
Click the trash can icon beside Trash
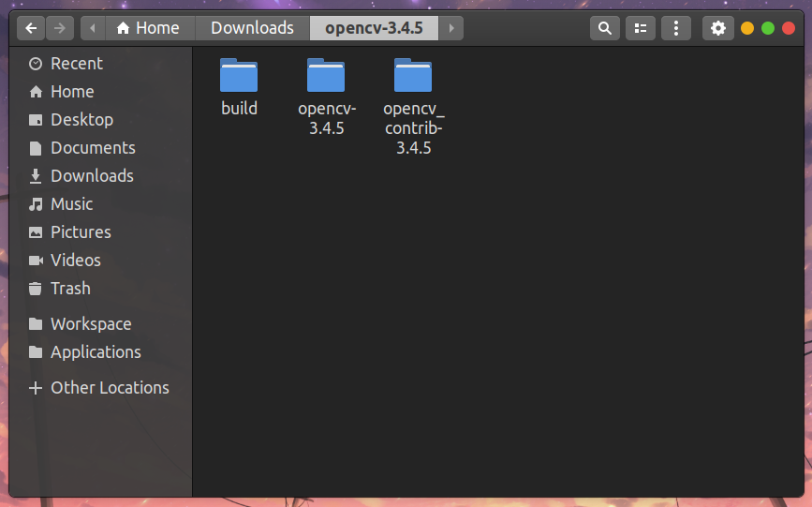[x=36, y=289]
